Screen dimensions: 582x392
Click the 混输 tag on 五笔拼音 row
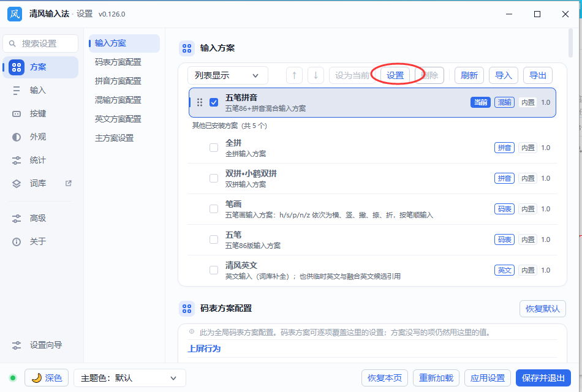pyautogui.click(x=504, y=102)
